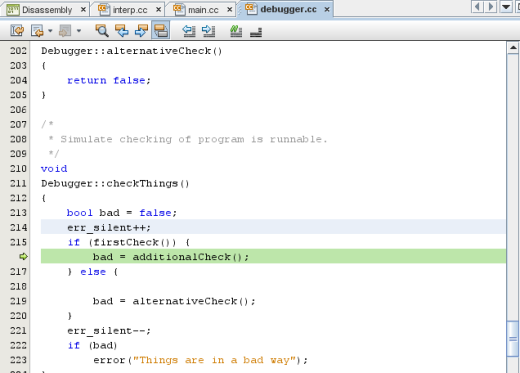This screenshot has height=373, width=520.
Task: Start macro recording icon
Action: point(236,31)
